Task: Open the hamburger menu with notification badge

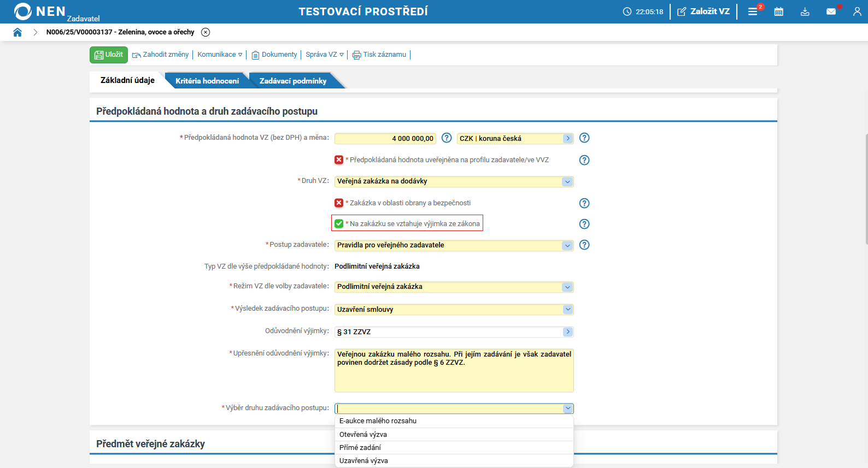Action: pos(753,11)
